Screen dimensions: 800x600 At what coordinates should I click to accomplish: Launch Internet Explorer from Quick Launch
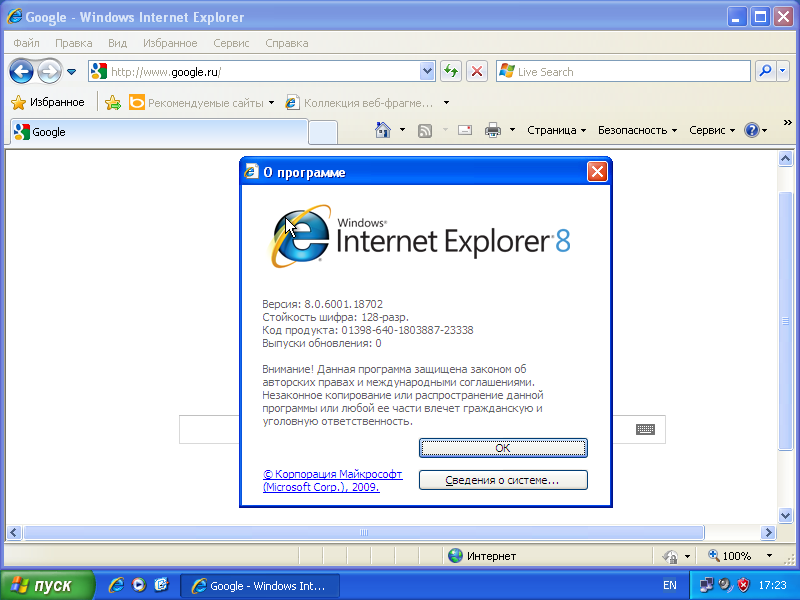[116, 585]
